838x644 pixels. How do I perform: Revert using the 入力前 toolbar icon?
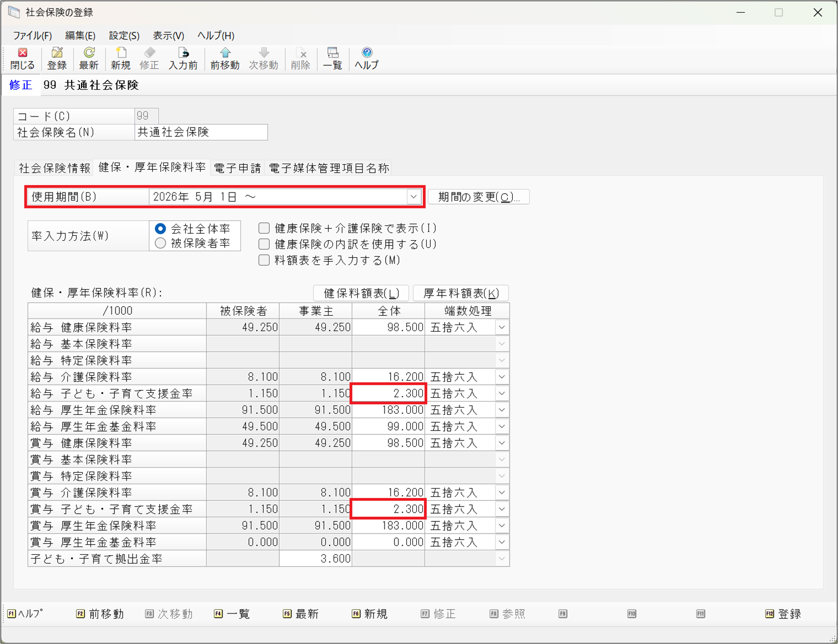[183, 58]
